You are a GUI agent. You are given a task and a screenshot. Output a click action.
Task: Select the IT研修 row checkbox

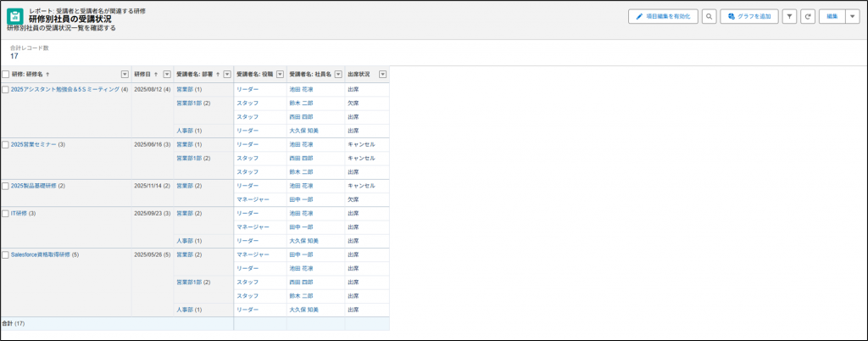[x=6, y=213]
